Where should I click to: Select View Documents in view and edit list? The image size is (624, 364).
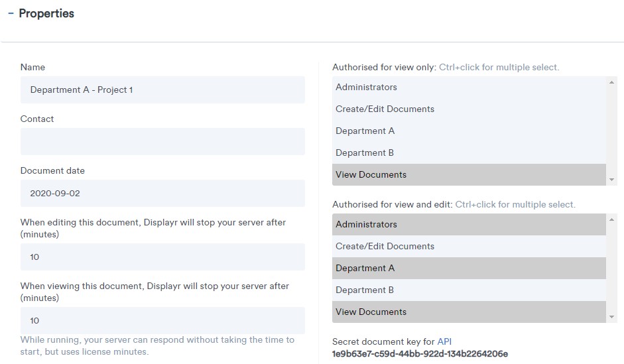point(469,312)
